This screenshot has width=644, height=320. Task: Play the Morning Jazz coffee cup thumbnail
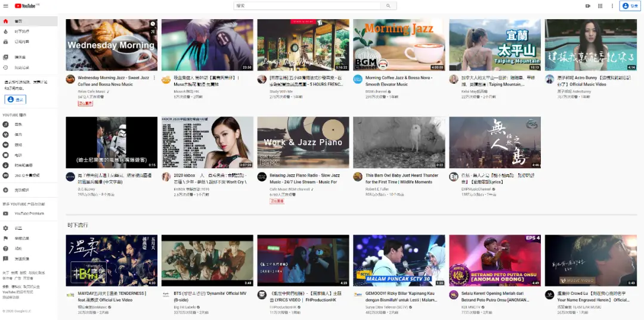pos(399,45)
